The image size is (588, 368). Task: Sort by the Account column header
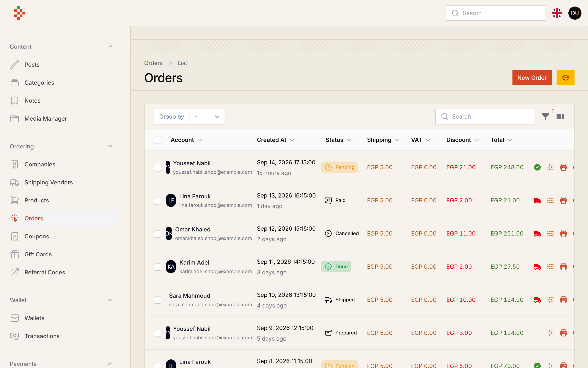[186, 140]
